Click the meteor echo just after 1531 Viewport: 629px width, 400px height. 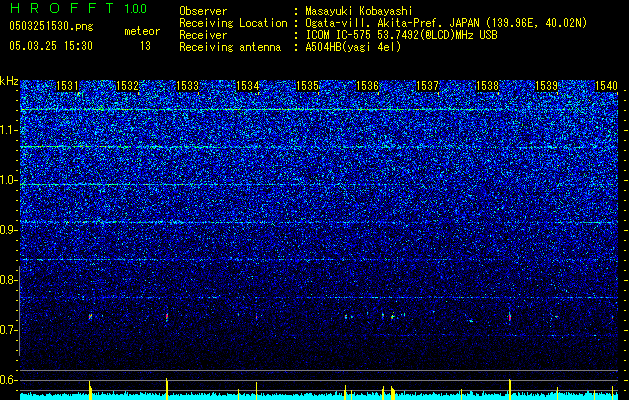90,317
